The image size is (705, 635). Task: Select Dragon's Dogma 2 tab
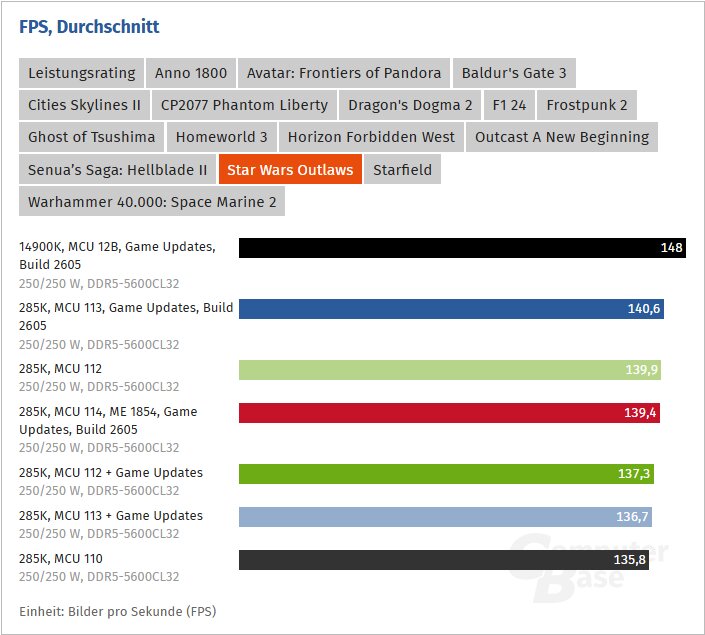[410, 105]
